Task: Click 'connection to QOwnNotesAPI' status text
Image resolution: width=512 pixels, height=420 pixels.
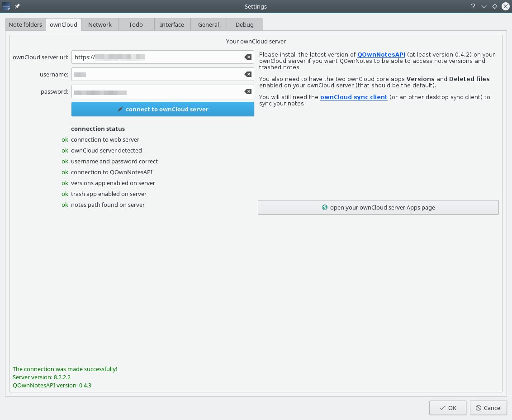Action: [112, 172]
